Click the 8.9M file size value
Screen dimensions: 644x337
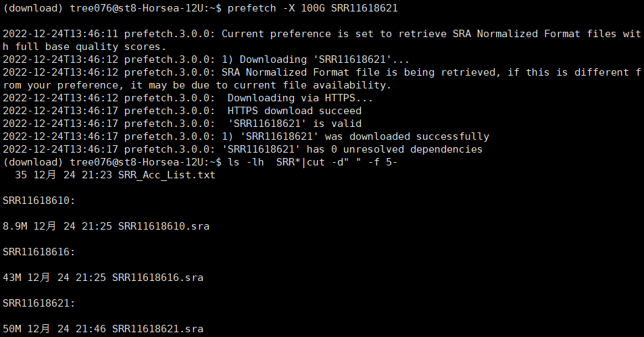pos(15,226)
